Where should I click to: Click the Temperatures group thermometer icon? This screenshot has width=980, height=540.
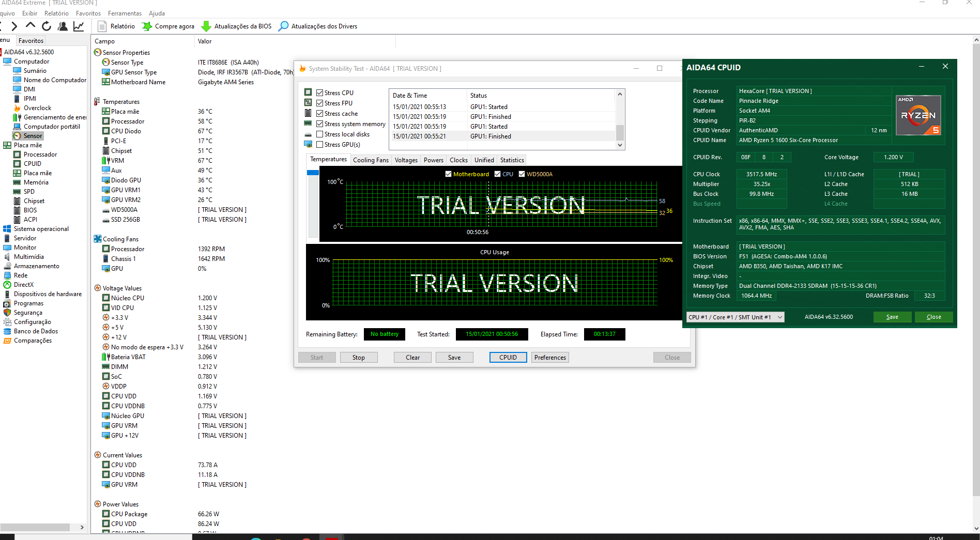point(97,101)
